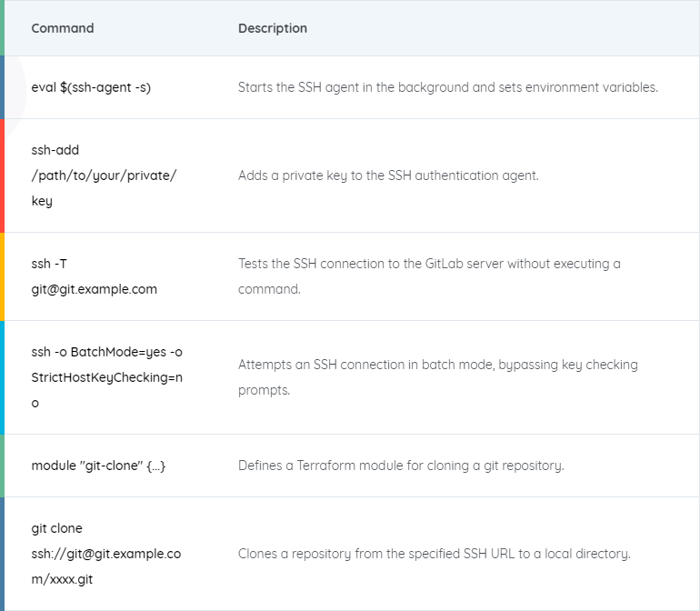Image resolution: width=700 pixels, height=611 pixels.
Task: Select the module "git-clone" {...} command
Action: coord(98,466)
